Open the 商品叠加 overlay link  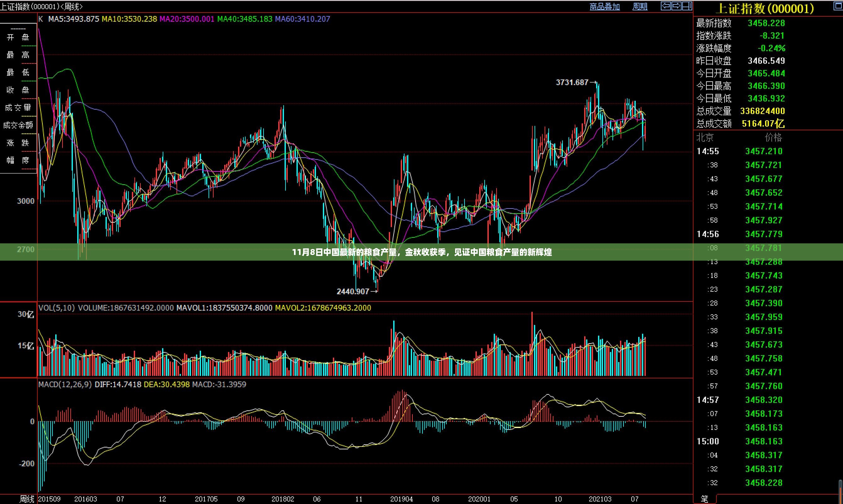tap(605, 7)
